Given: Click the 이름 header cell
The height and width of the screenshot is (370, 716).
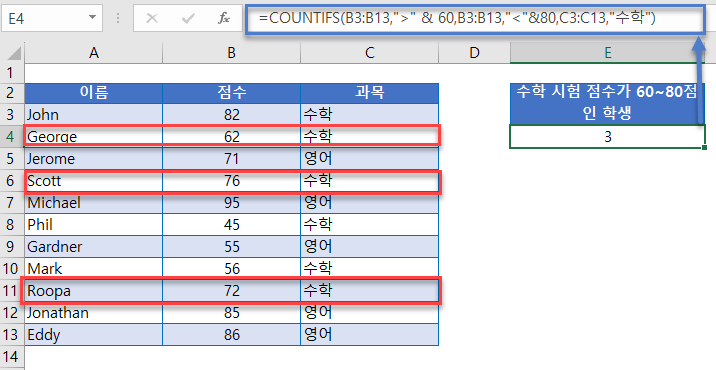Looking at the screenshot, I should click(x=94, y=93).
